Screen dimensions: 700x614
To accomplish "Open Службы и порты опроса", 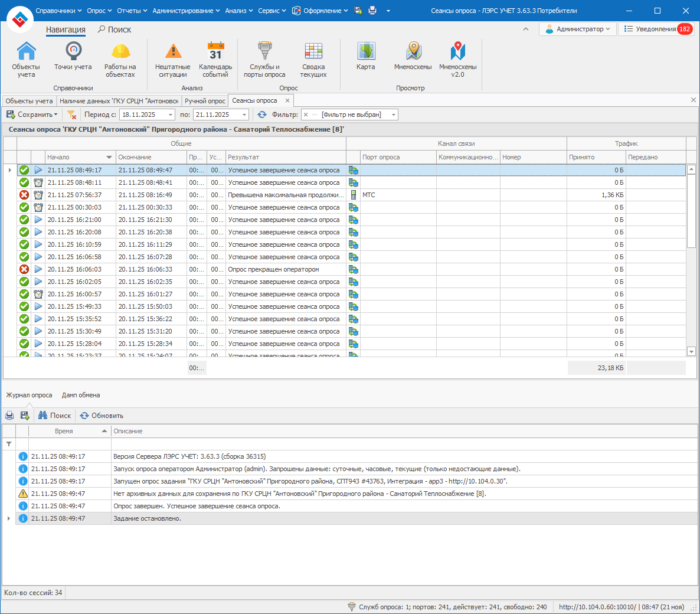I will click(264, 60).
